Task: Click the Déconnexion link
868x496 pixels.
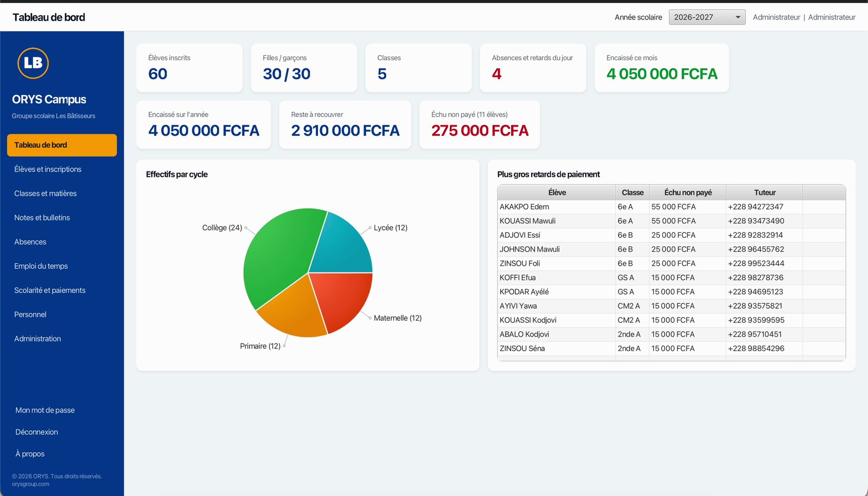Action: click(36, 432)
